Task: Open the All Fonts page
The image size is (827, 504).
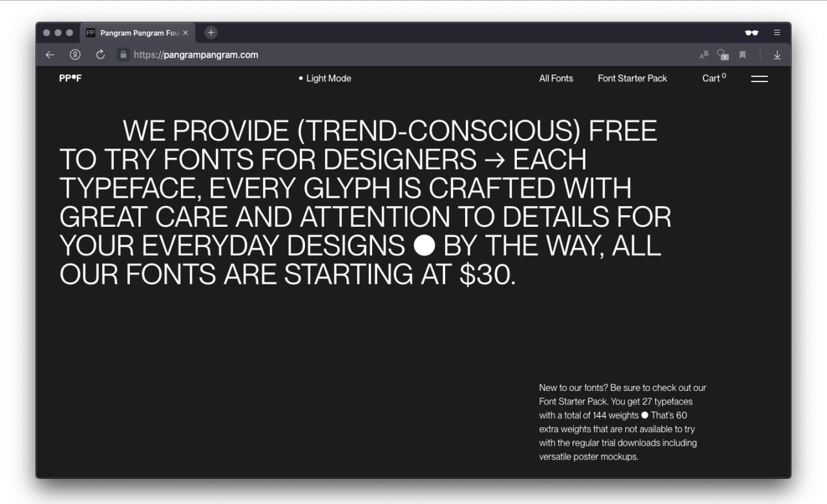Action: coord(556,78)
